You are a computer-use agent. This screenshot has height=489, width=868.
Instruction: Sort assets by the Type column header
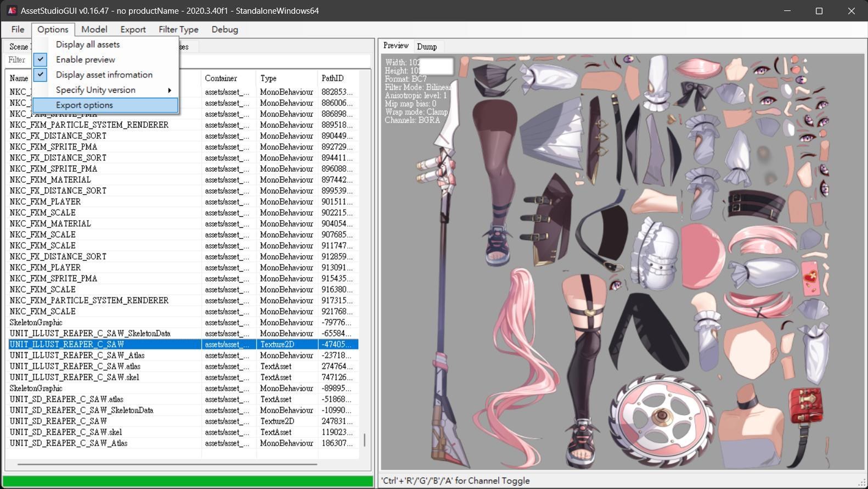pyautogui.click(x=268, y=78)
